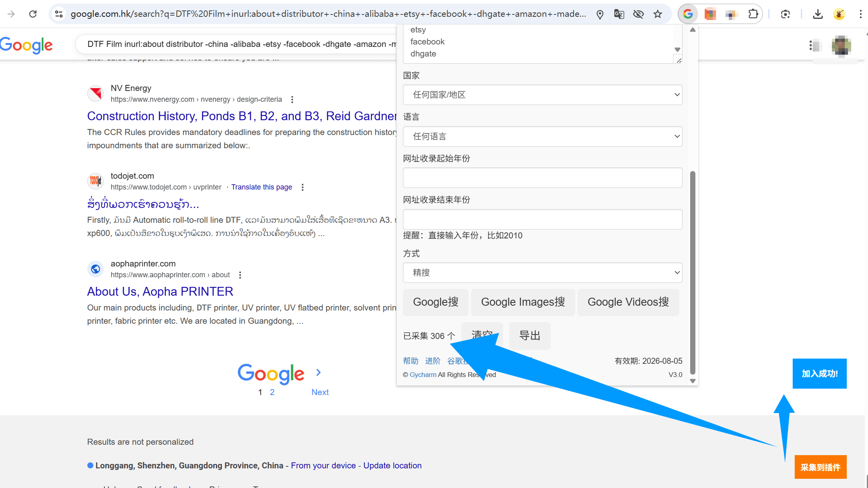Open the browser downloads

[818, 14]
